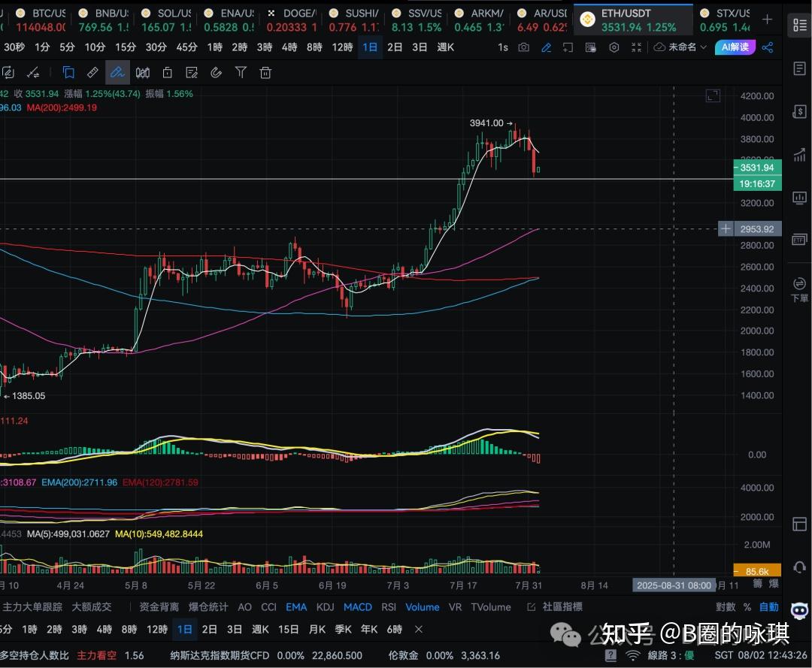Click 爆仓统计 indicator
The width and height of the screenshot is (812, 668).
pos(208,607)
